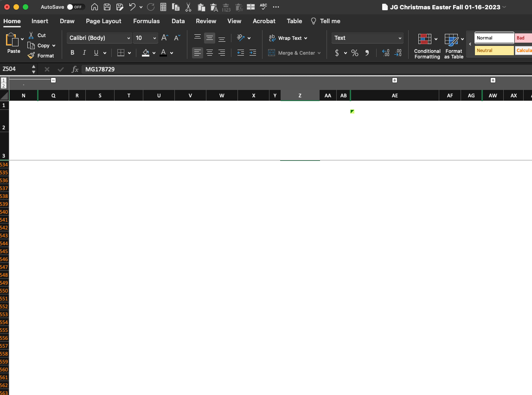
Task: Apply the fill color bucket
Action: point(146,52)
